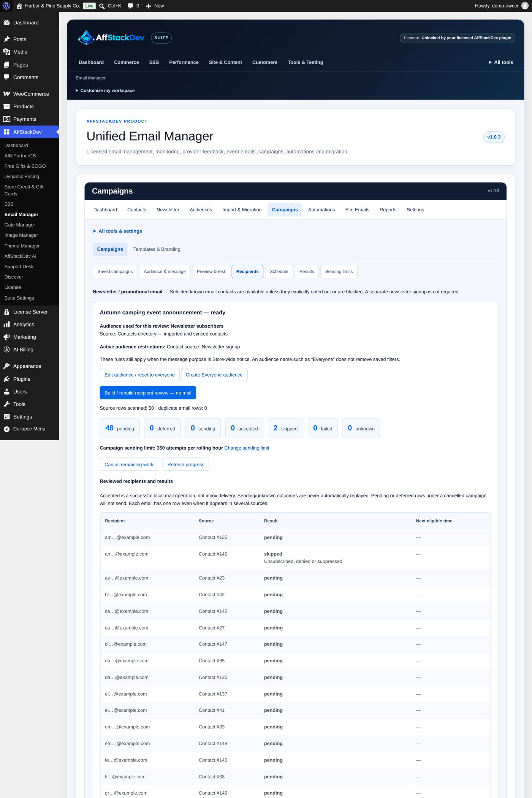532x798 pixels.
Task: Click the search magnifier icon
Action: [x=102, y=6]
